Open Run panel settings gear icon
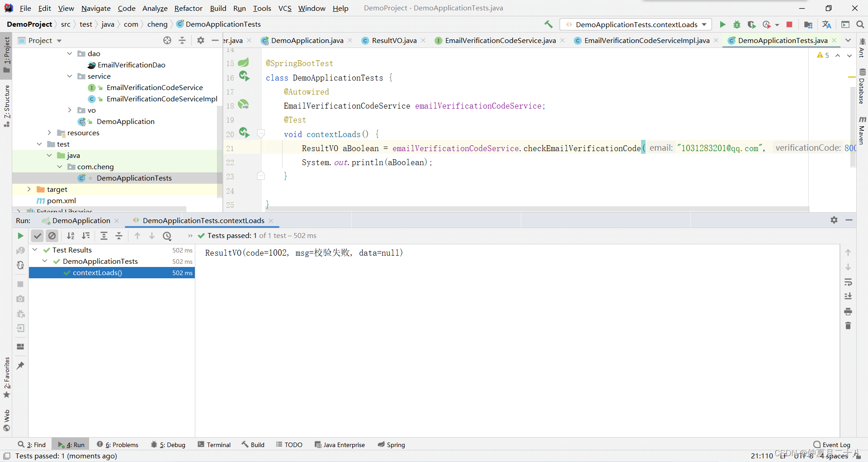 [834, 220]
